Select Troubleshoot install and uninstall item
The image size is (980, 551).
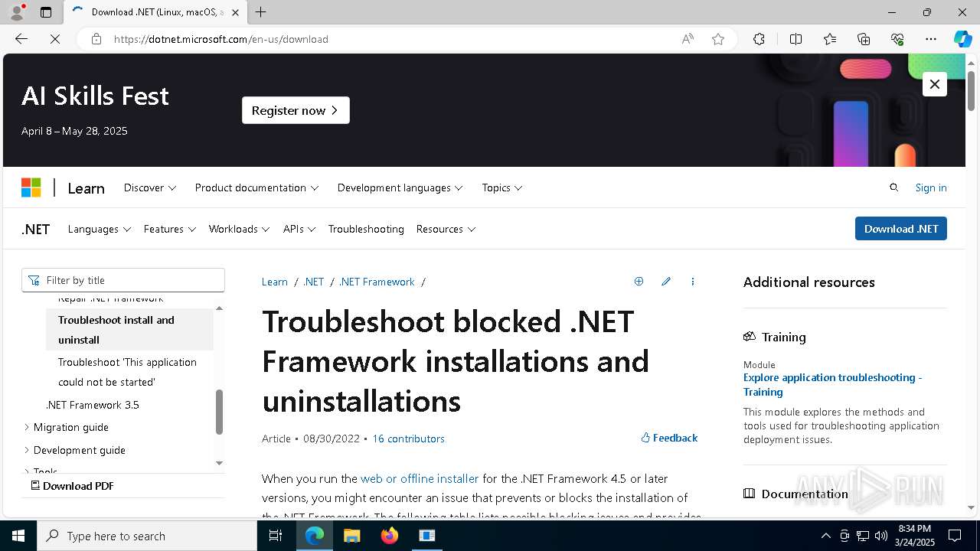tap(129, 330)
